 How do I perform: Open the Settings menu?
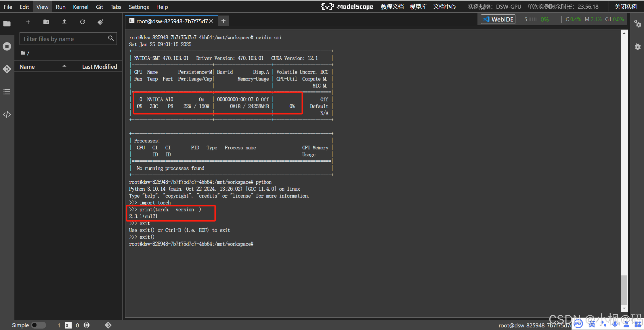click(139, 7)
